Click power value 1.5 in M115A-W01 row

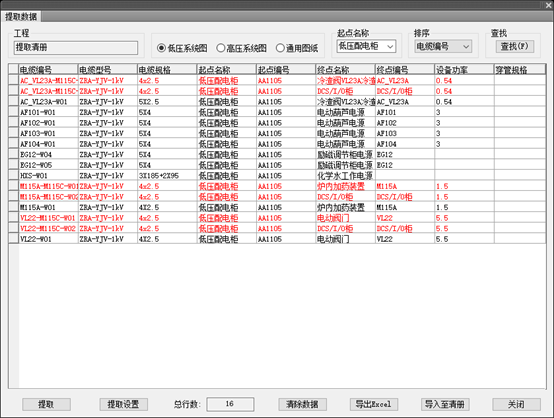pos(464,207)
